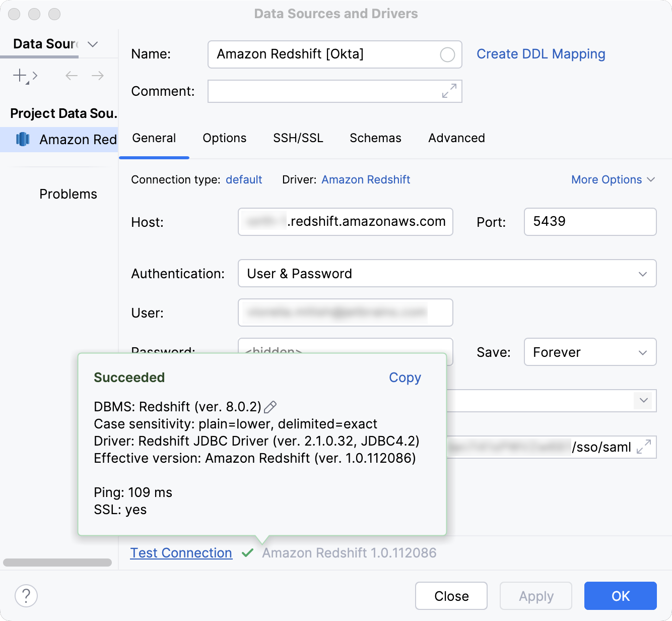Select the Amazon Redshift data source icon
The height and width of the screenshot is (621, 672).
click(23, 140)
